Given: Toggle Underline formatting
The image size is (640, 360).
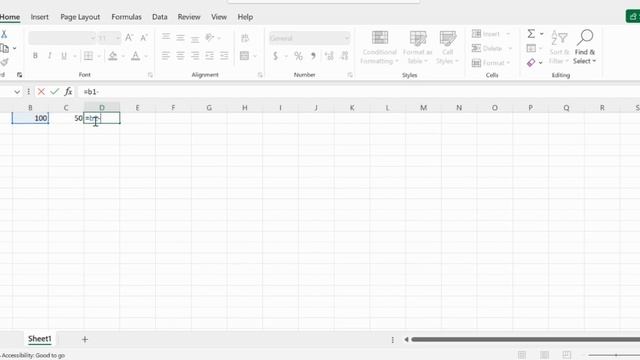Looking at the screenshot, I should tap(64, 56).
